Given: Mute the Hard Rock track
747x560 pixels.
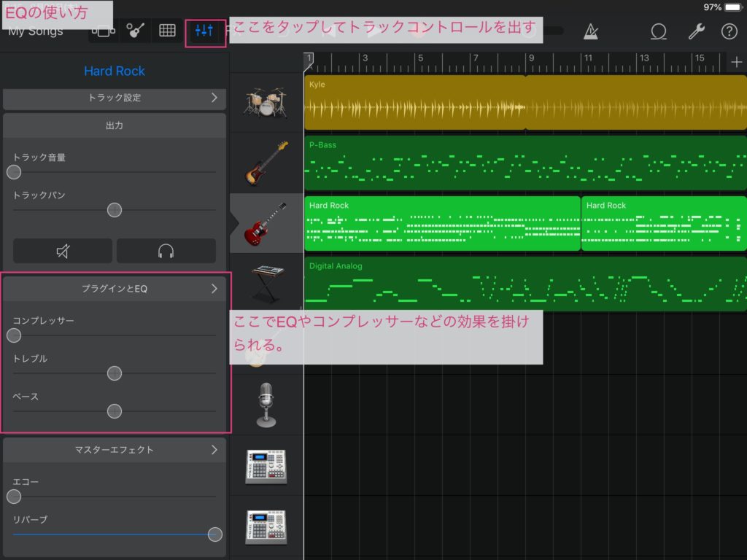Looking at the screenshot, I should (62, 250).
